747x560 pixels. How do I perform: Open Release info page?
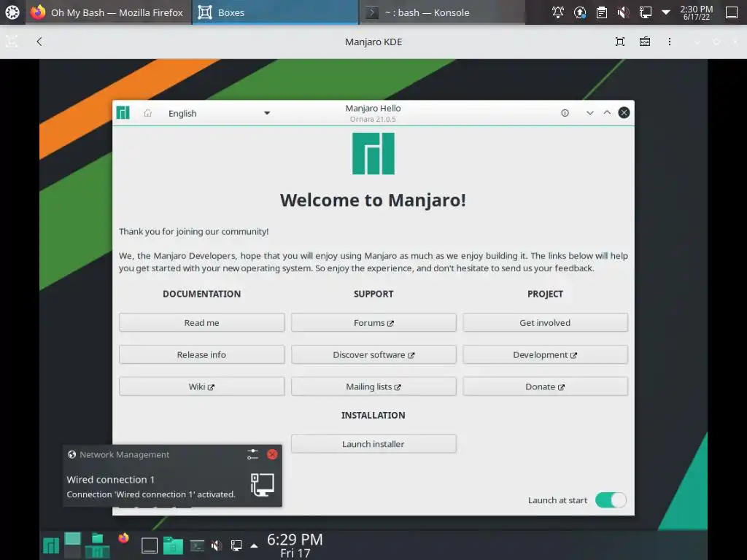pos(201,354)
